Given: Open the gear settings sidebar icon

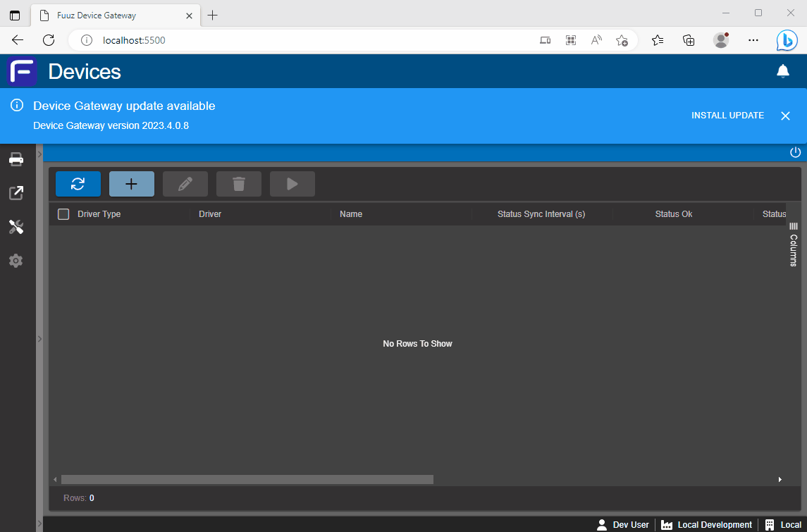Looking at the screenshot, I should pyautogui.click(x=16, y=260).
